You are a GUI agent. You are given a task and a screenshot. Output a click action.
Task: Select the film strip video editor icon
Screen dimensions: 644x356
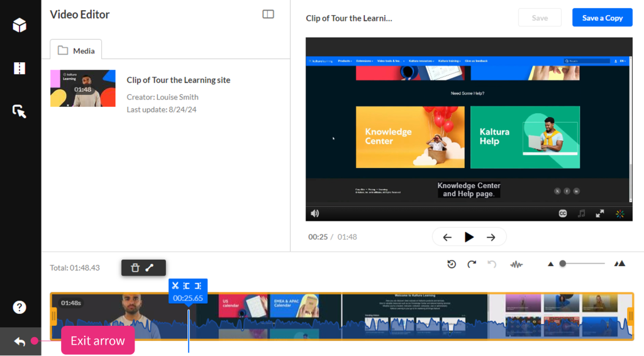click(19, 69)
